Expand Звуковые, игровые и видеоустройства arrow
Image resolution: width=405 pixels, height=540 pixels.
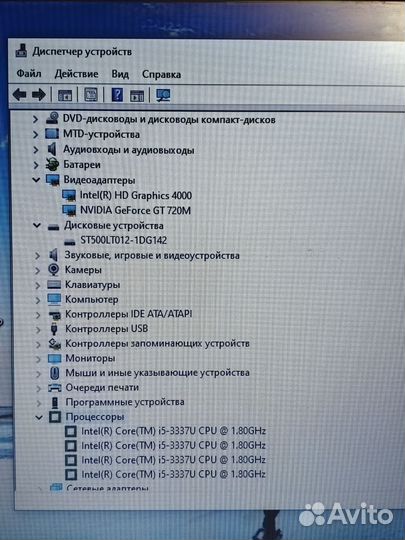(x=37, y=256)
